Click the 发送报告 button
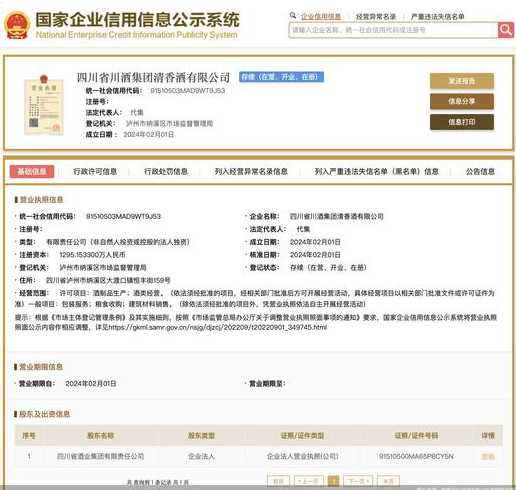Viewport: 516px width, 490px height. pyautogui.click(x=462, y=81)
